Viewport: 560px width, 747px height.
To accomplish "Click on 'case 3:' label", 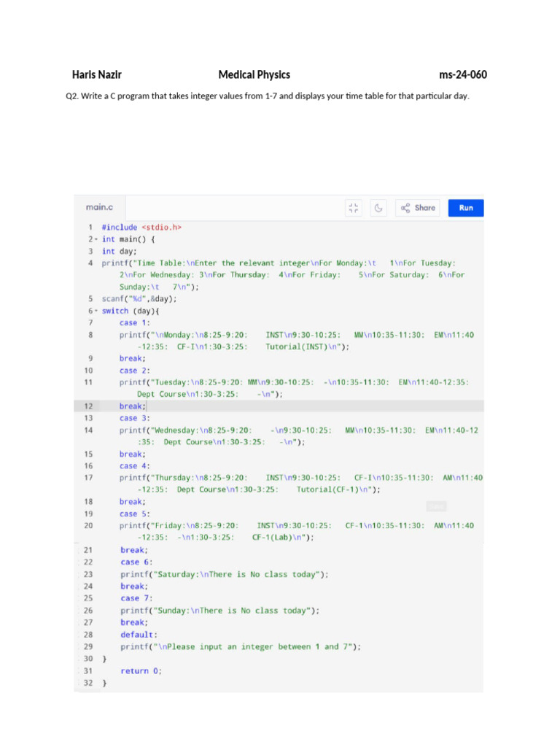I will [x=135, y=418].
